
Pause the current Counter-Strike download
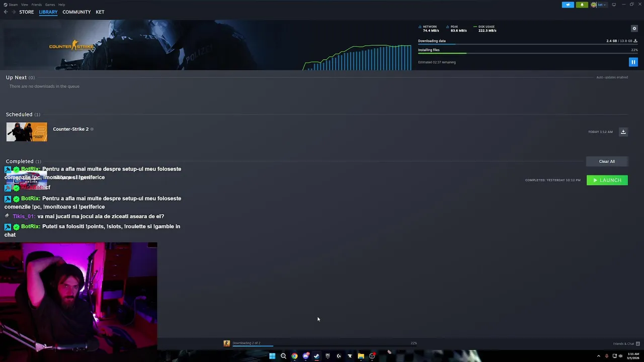tap(633, 62)
